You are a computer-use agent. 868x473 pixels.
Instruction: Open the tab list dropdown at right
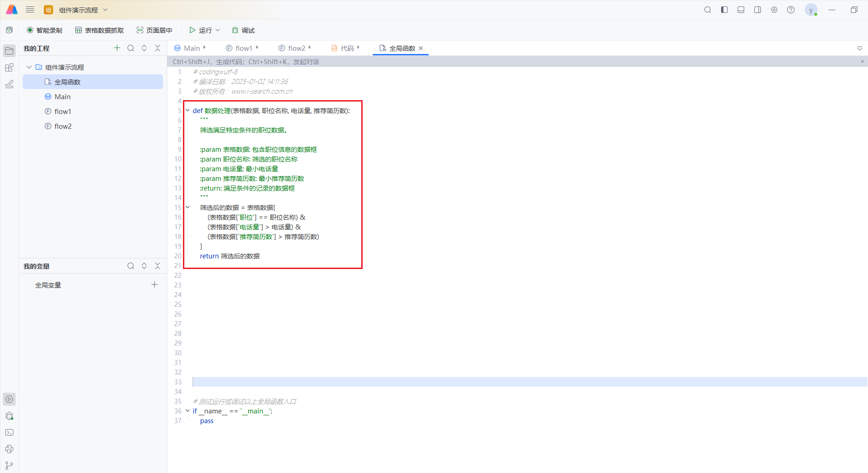[860, 48]
